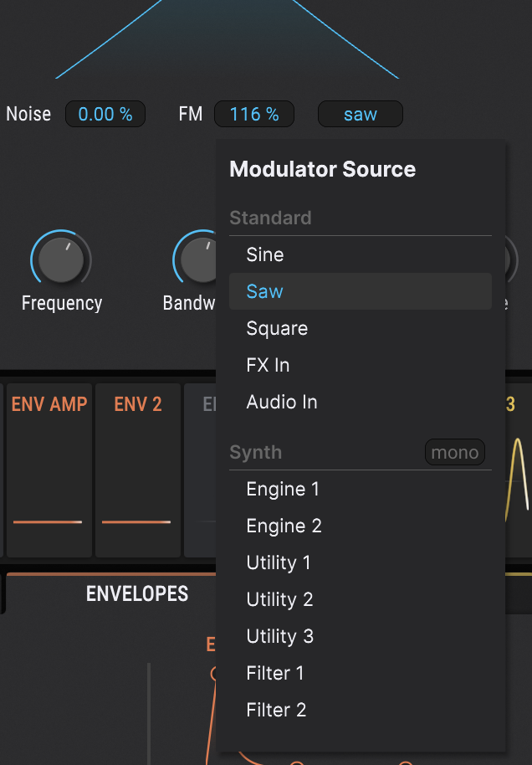Select the ENV AMP envelope panel
532x765 pixels.
pyautogui.click(x=49, y=469)
